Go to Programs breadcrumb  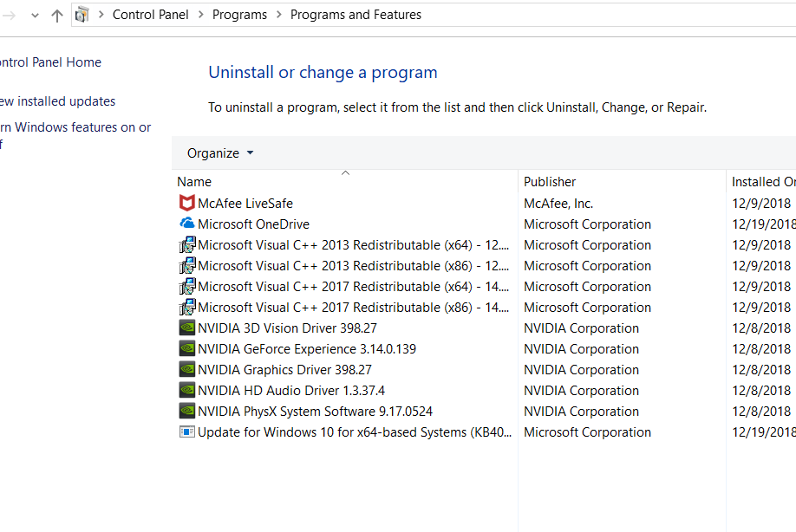[239, 15]
